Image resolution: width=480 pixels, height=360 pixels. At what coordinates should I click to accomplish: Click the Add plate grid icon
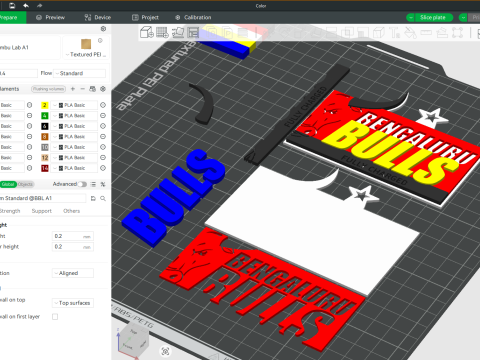click(162, 32)
